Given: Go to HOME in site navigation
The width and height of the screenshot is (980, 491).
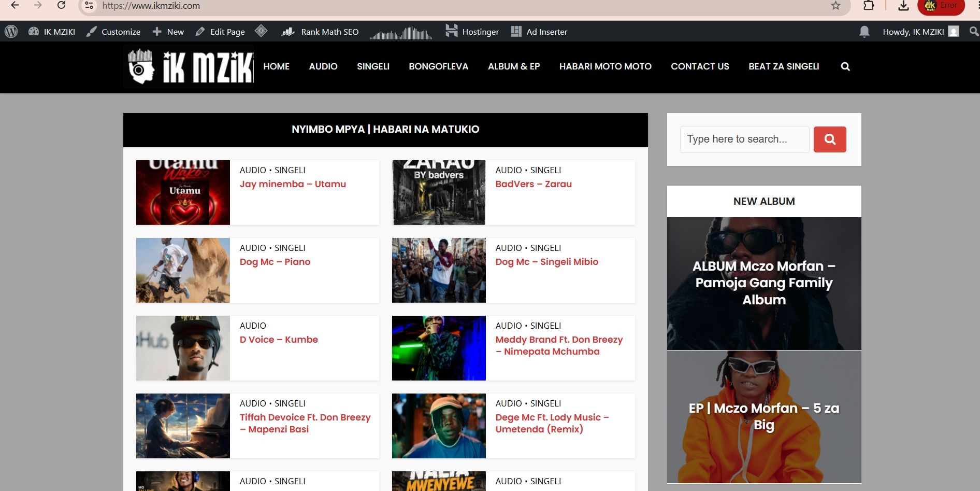Looking at the screenshot, I should (x=277, y=66).
